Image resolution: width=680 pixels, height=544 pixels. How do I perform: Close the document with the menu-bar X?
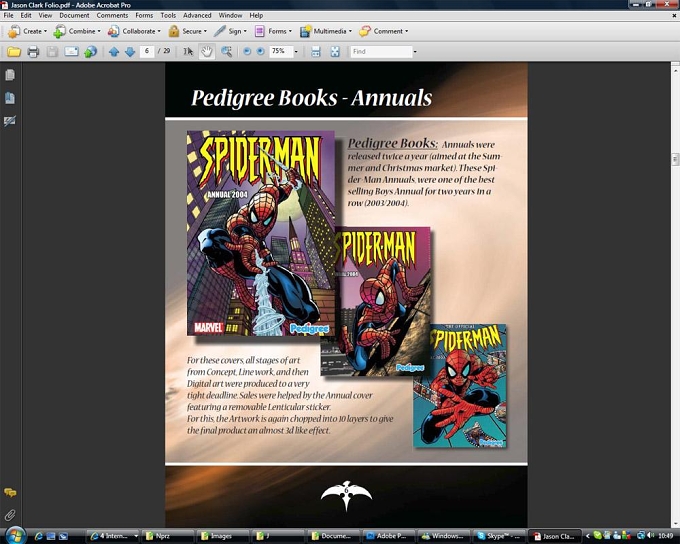(x=674, y=15)
